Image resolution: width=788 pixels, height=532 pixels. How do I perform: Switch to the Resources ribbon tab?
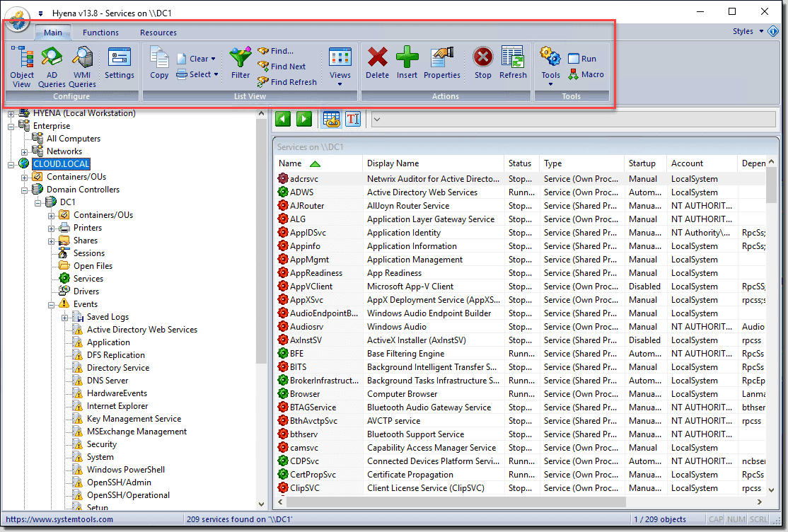click(158, 33)
